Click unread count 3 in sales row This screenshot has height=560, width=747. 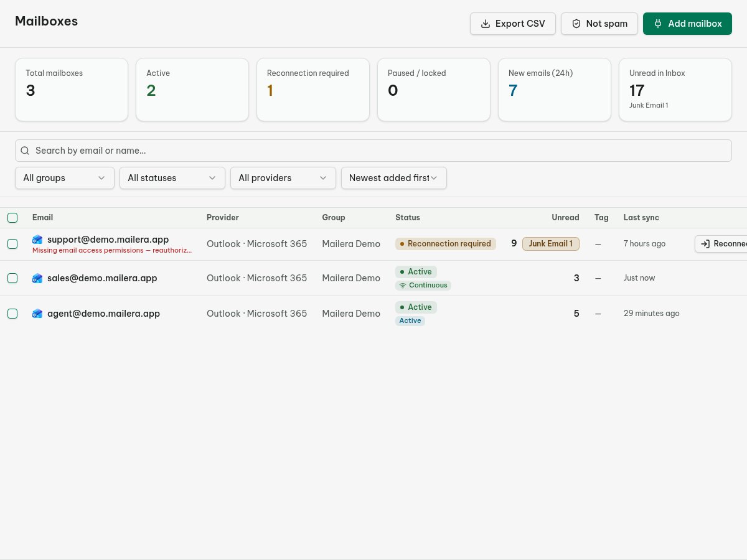[576, 278]
